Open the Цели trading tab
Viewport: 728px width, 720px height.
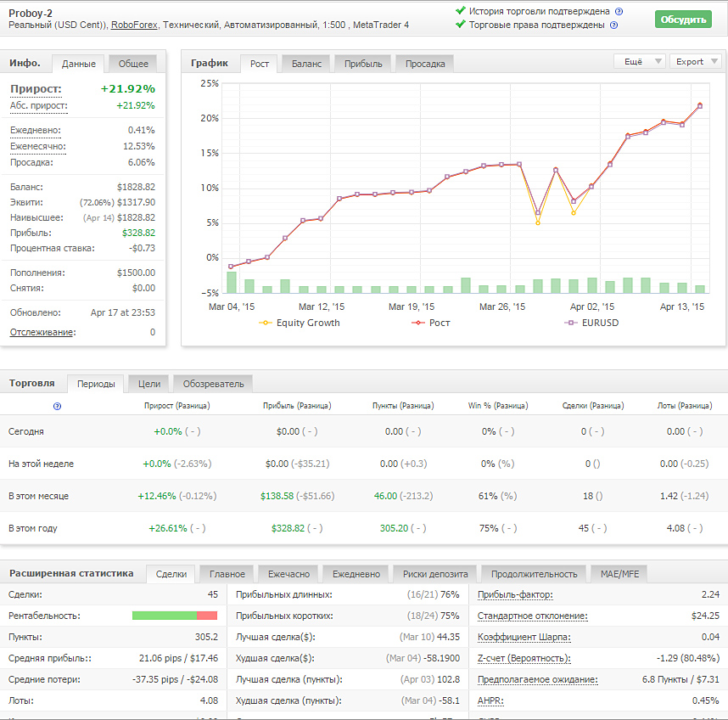pyautogui.click(x=149, y=384)
